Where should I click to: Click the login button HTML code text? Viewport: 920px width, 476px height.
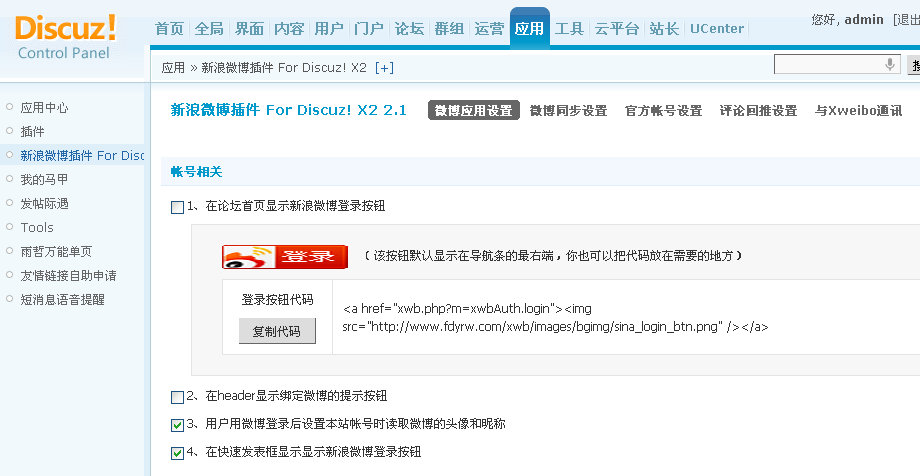coord(555,318)
